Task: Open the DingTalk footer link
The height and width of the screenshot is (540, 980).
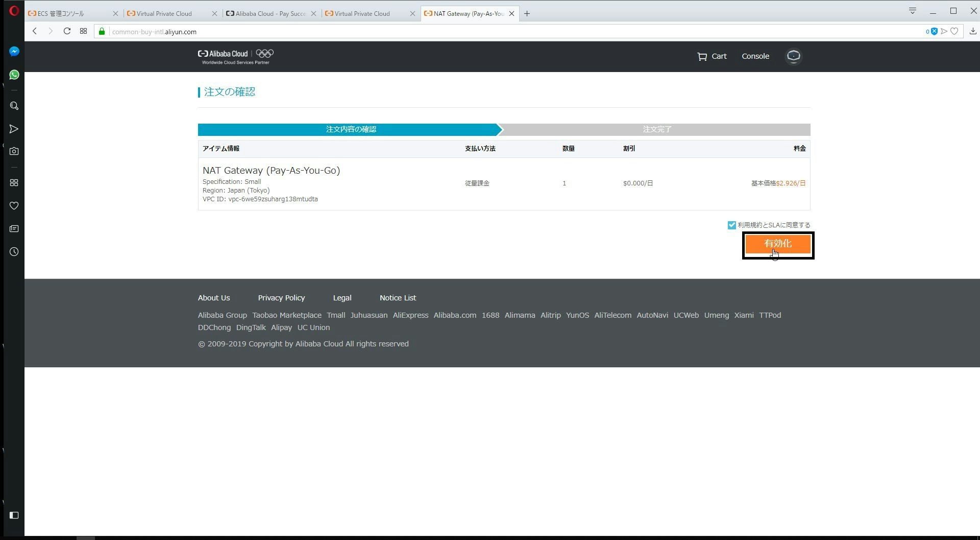Action: (251, 327)
